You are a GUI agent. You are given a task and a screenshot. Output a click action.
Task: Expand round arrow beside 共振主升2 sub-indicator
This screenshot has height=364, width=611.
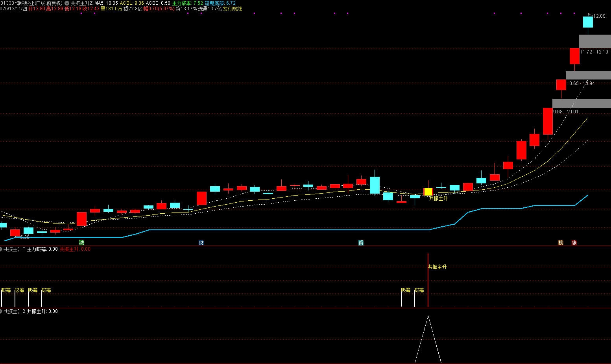tap(1, 311)
